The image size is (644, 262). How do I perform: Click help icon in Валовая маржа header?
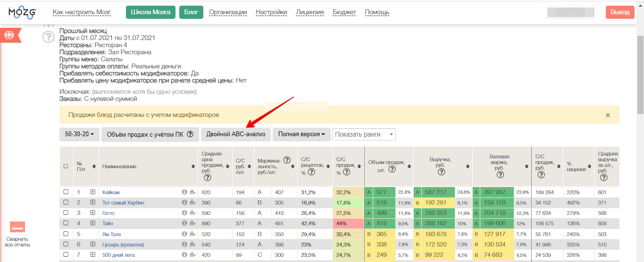(501, 175)
